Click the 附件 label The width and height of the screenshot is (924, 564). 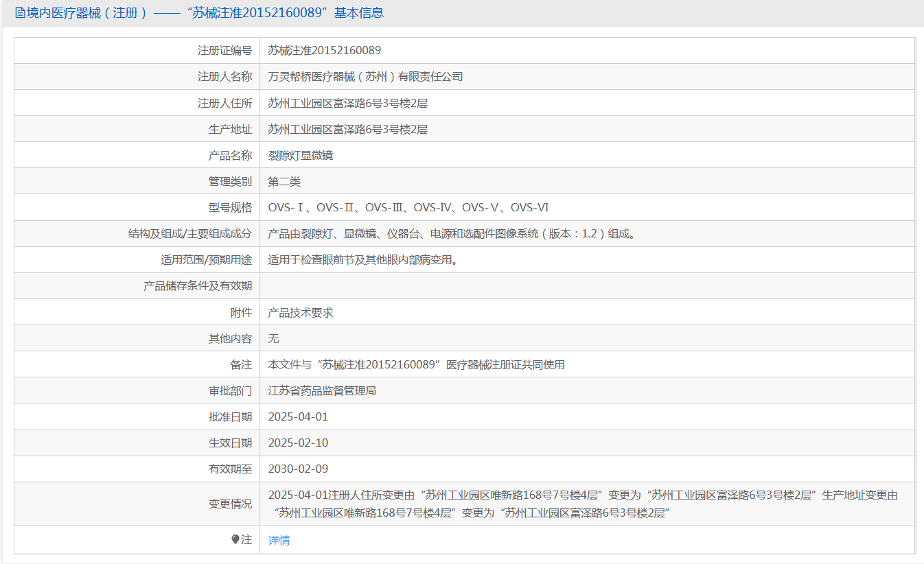click(241, 312)
